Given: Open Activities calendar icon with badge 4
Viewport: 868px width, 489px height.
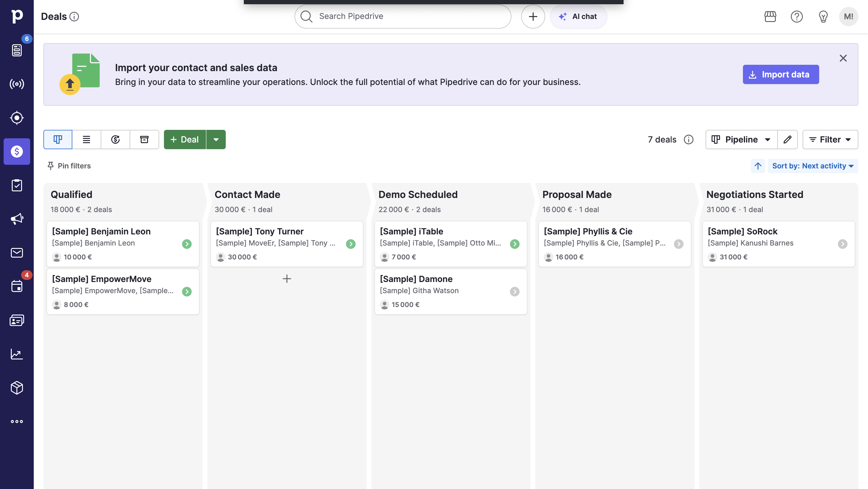Looking at the screenshot, I should [x=17, y=286].
